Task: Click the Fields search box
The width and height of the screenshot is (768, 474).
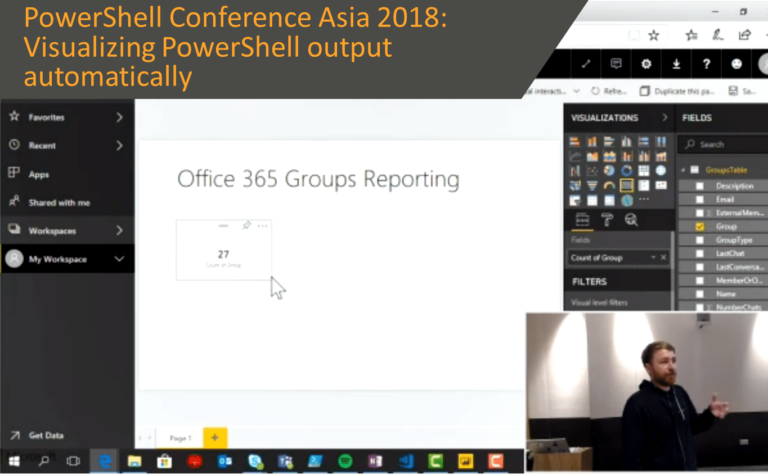Action: (723, 144)
